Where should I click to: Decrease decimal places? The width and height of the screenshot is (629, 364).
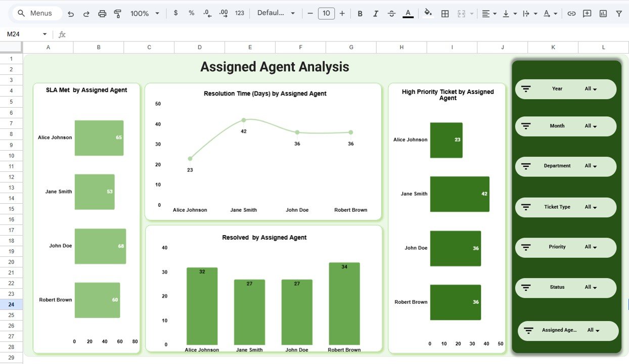pos(207,13)
